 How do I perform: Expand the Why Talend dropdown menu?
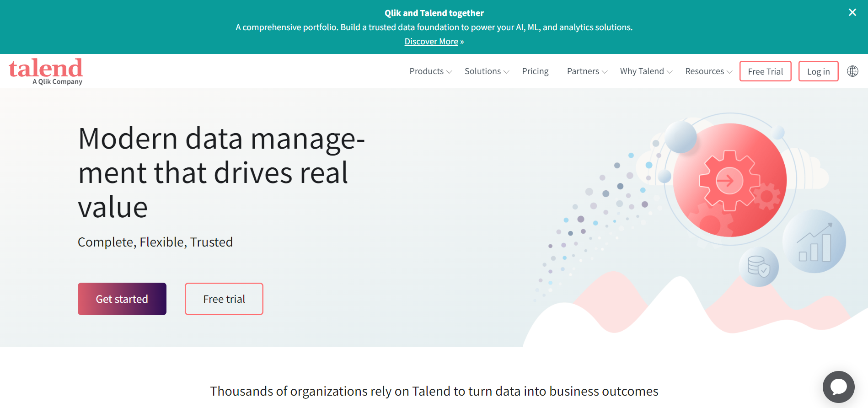[x=646, y=71]
